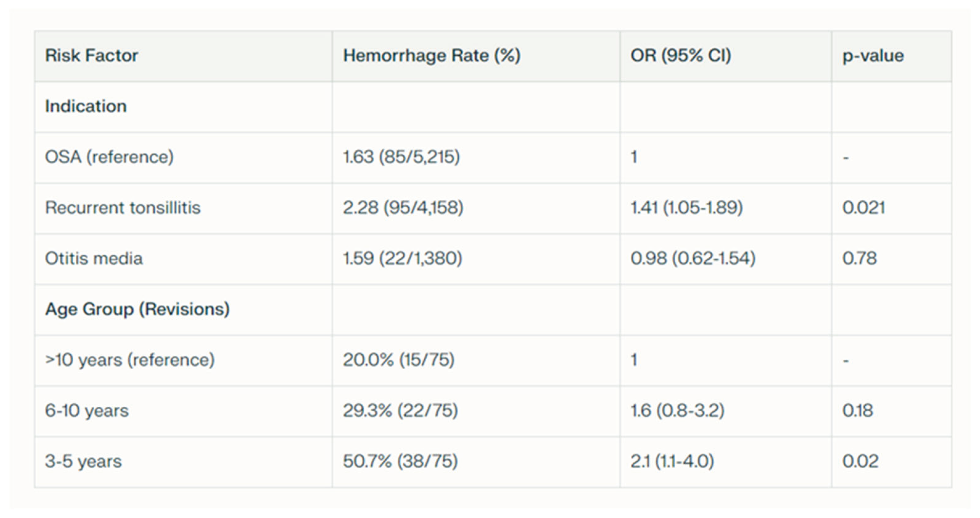Select the 0.021 p-value cell
Viewport: 980px width, 518px height.
click(x=864, y=208)
